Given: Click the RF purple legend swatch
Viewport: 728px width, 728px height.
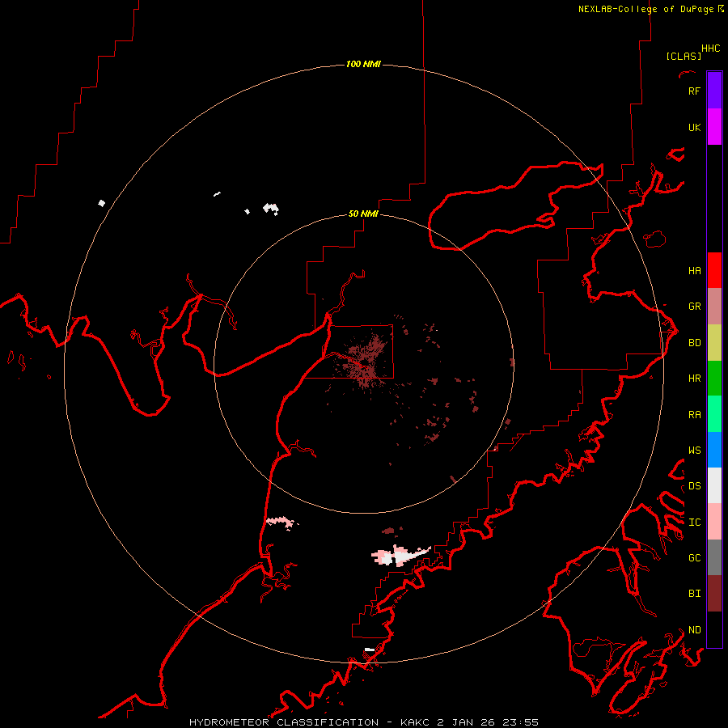Looking at the screenshot, I should pos(714,90).
